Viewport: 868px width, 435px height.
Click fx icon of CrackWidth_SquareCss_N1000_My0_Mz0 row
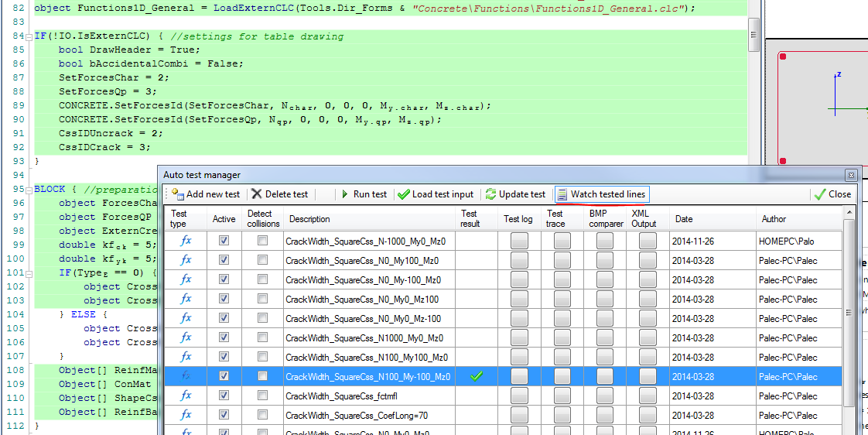186,338
